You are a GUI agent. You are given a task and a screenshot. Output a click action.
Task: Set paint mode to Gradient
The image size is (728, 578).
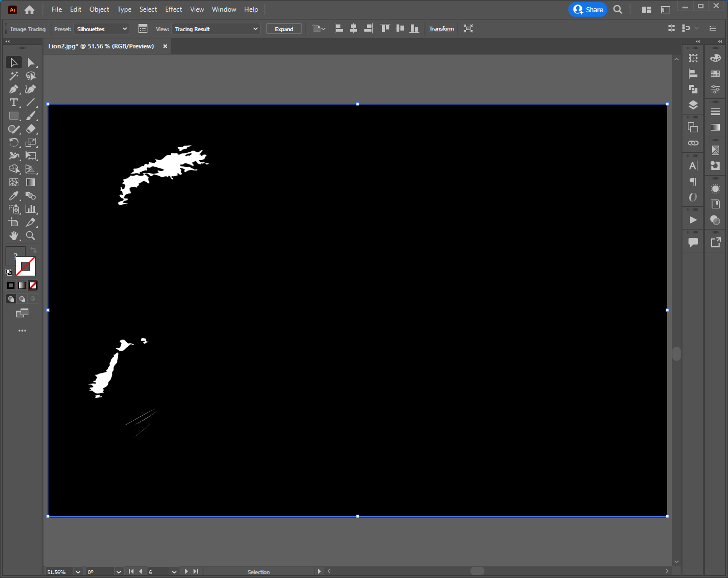point(22,285)
